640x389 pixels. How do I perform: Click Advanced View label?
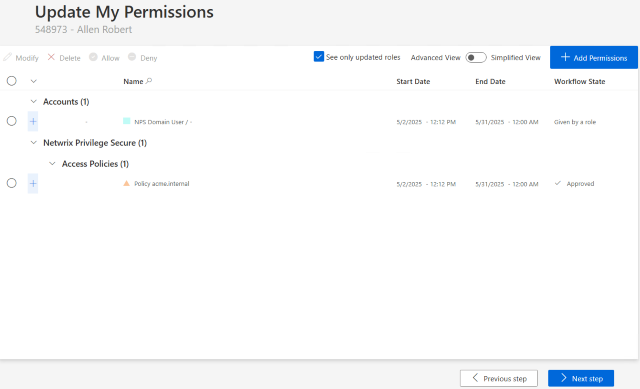pos(436,58)
